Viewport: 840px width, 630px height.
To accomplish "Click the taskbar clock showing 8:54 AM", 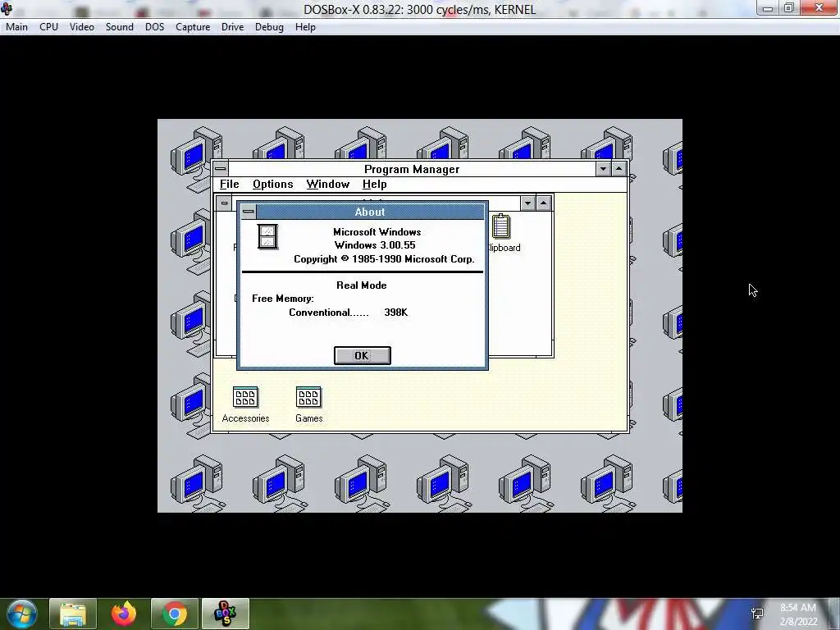I will (798, 614).
